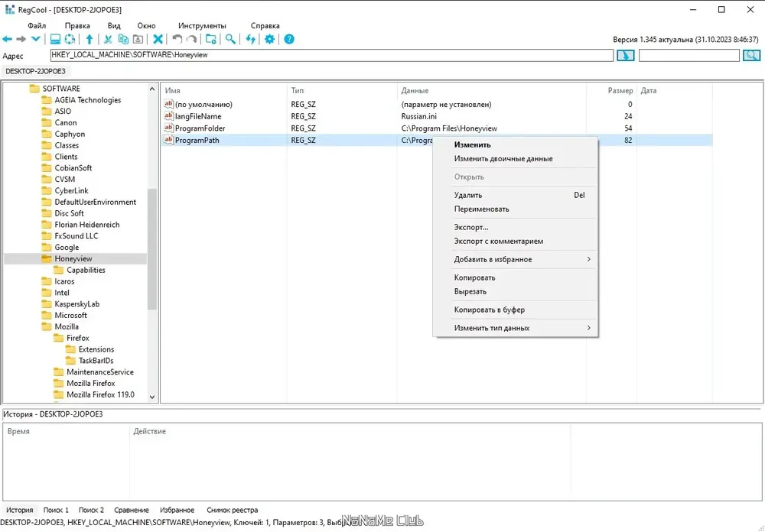The image size is (765, 532).
Task: Select the Mozilla key in tree
Action: click(67, 326)
